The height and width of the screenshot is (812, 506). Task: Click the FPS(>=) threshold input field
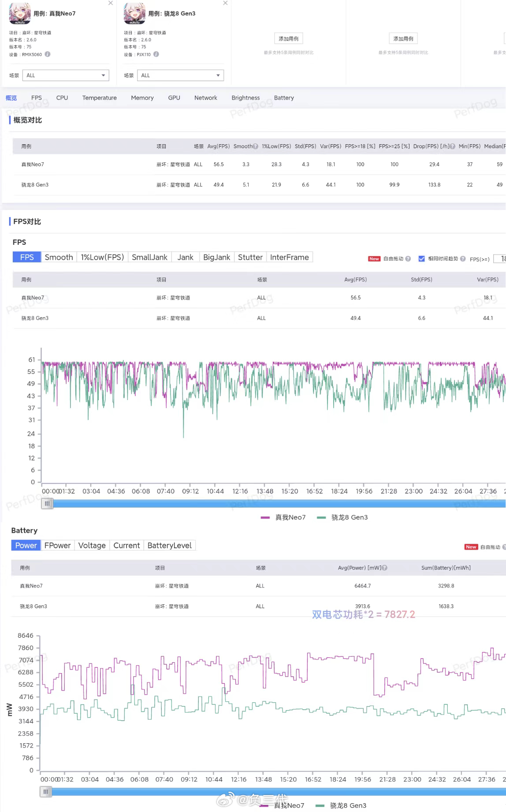(499, 259)
